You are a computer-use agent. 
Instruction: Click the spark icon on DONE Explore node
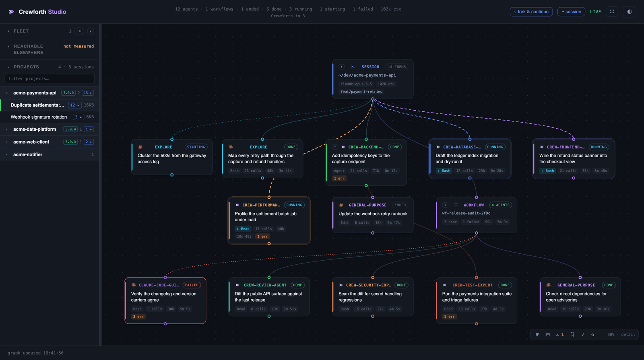(x=231, y=147)
